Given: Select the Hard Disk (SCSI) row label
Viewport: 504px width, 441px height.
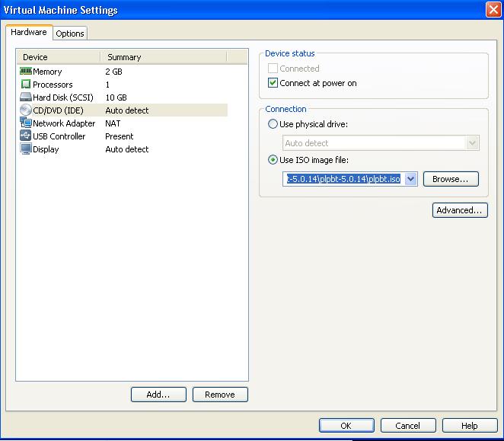Looking at the screenshot, I should click(63, 97).
